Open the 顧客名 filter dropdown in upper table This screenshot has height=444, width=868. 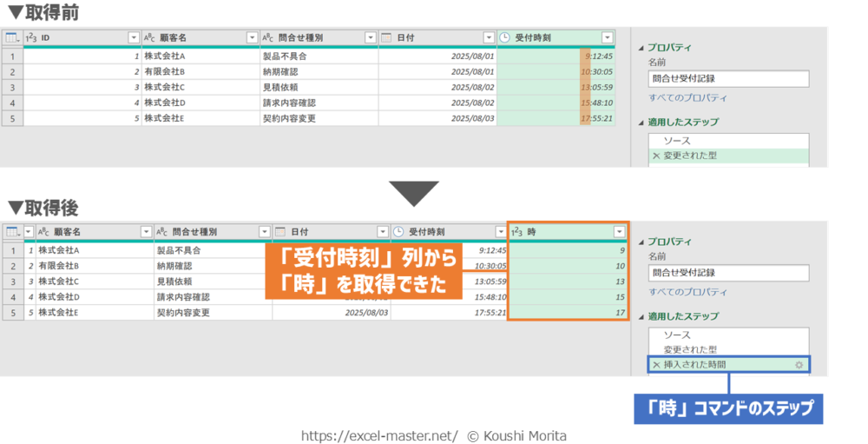251,38
